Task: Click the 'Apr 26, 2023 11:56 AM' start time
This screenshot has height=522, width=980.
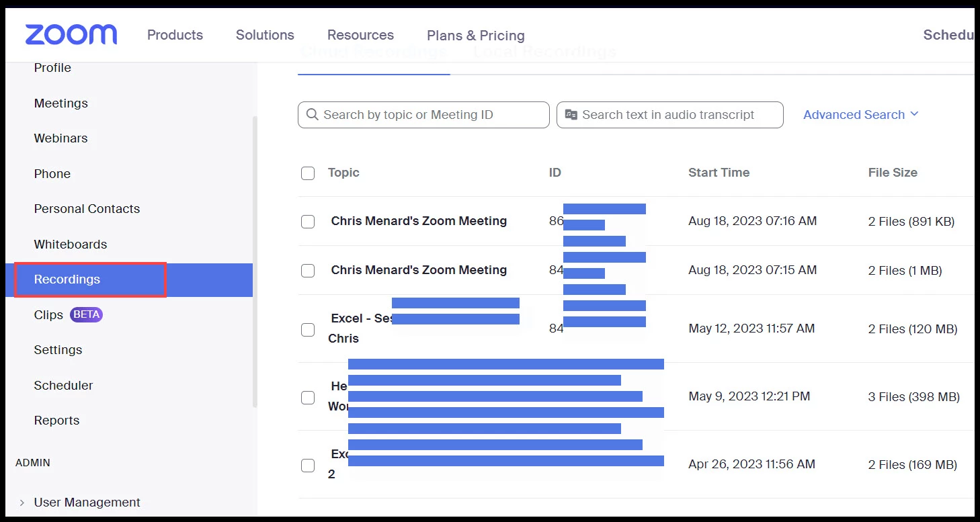Action: (752, 464)
